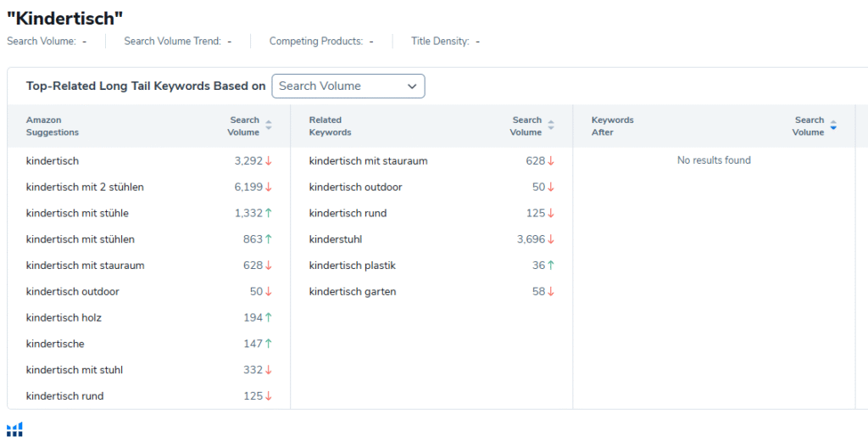
Task: Click the blue bar chart logo icon
Action: [x=14, y=429]
